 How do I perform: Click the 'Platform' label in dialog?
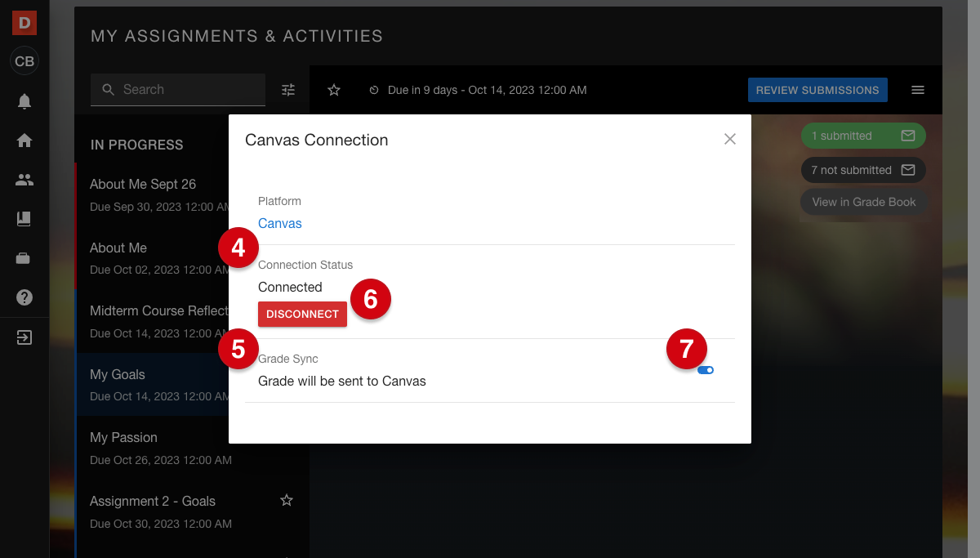(279, 201)
